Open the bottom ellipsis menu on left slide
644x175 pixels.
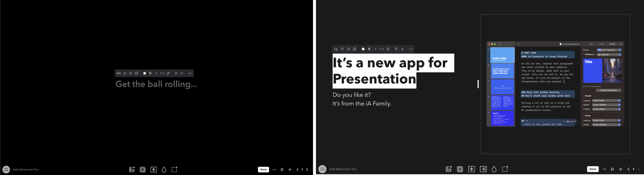click(x=275, y=169)
